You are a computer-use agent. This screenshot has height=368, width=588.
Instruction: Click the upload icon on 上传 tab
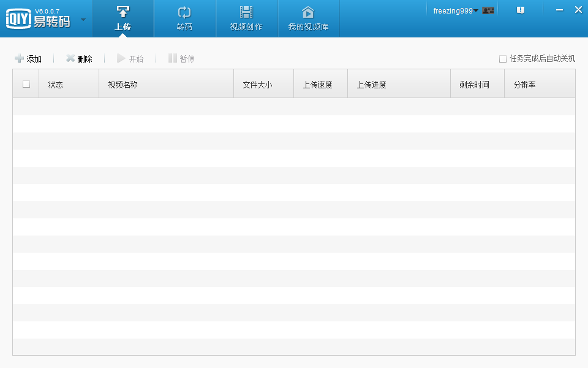point(123,11)
